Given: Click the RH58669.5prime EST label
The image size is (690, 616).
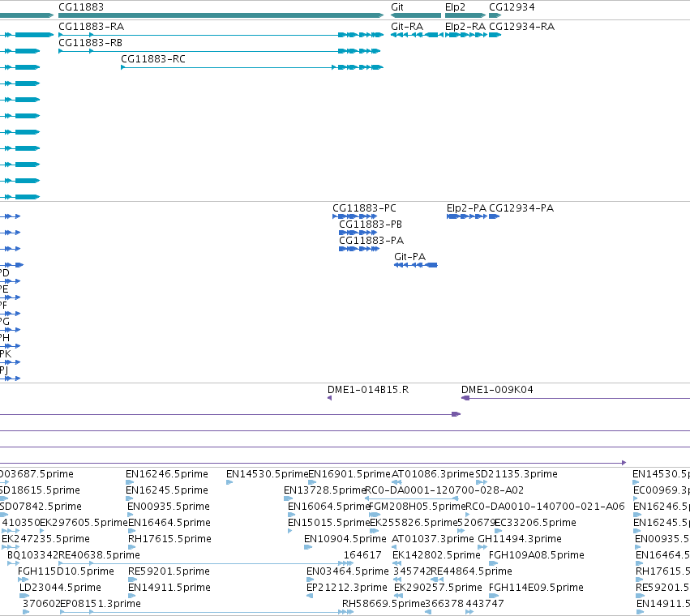Looking at the screenshot, I should tap(384, 604).
